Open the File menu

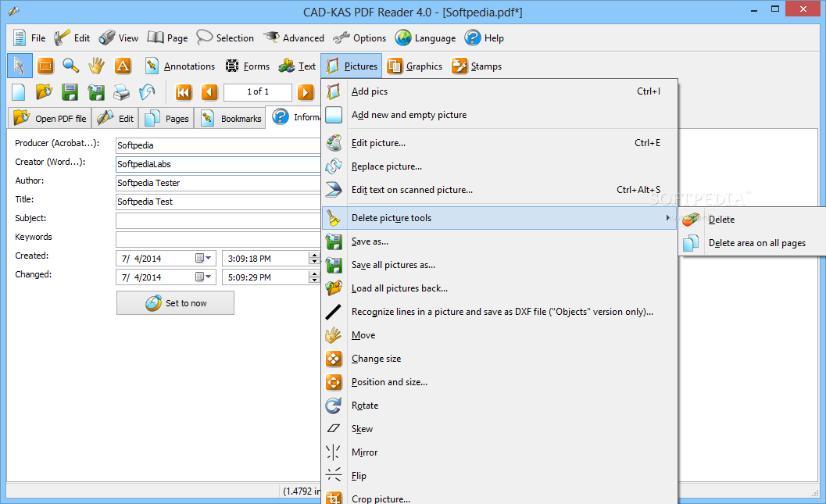29,38
